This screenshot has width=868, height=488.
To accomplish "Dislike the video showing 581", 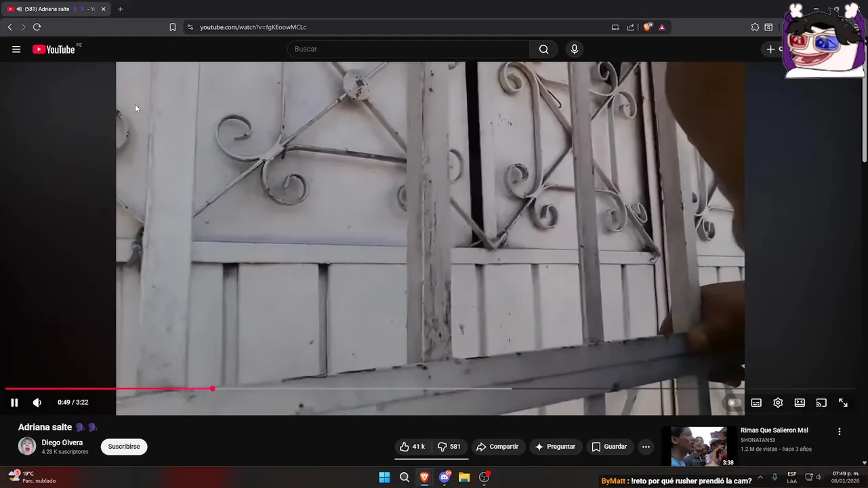I will (450, 447).
